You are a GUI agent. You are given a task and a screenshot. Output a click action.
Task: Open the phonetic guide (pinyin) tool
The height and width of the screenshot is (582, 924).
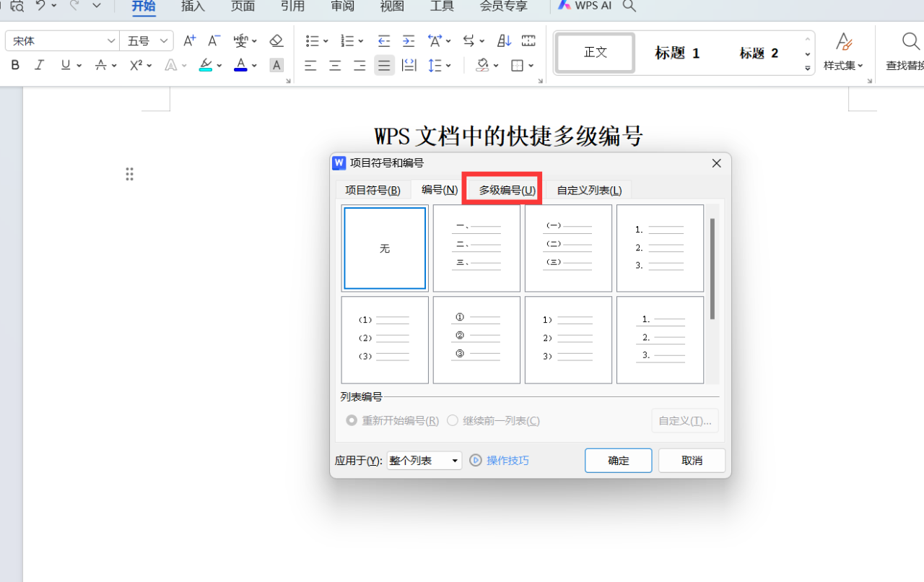[x=240, y=41]
